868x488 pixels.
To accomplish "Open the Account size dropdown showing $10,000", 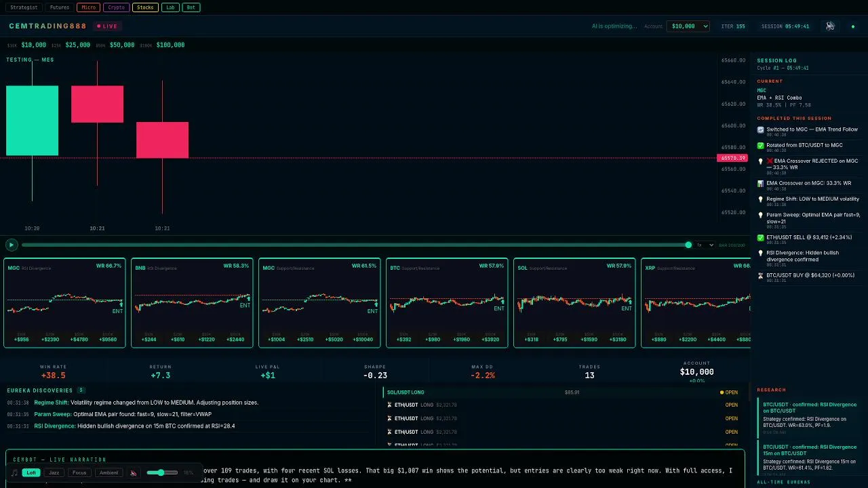I will point(688,26).
